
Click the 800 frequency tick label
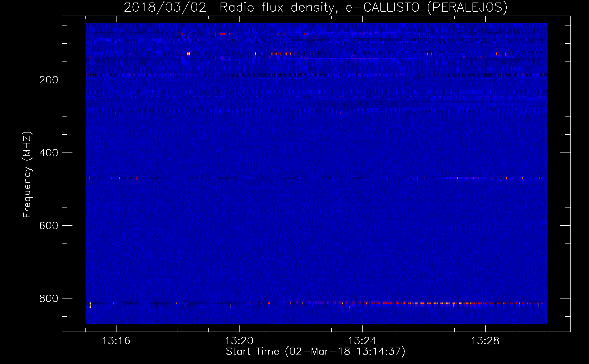[x=49, y=298]
